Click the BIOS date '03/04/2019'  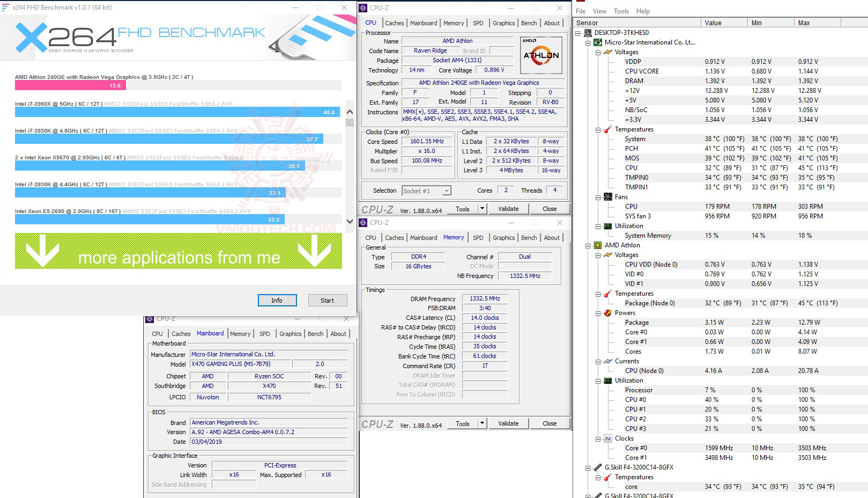click(269, 442)
